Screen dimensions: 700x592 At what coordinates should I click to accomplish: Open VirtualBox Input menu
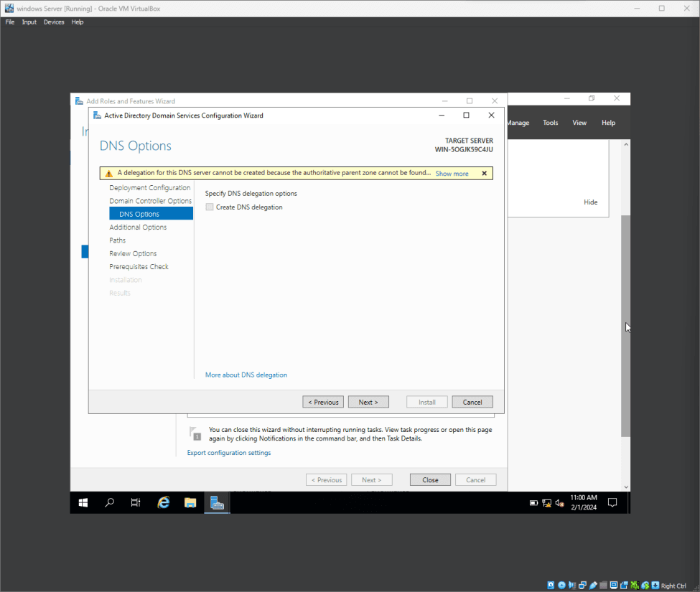point(29,22)
